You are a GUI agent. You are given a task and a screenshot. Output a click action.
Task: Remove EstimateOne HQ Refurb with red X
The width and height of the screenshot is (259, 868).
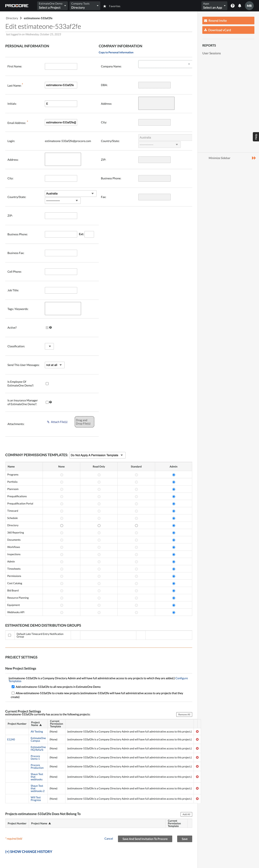coord(197,748)
